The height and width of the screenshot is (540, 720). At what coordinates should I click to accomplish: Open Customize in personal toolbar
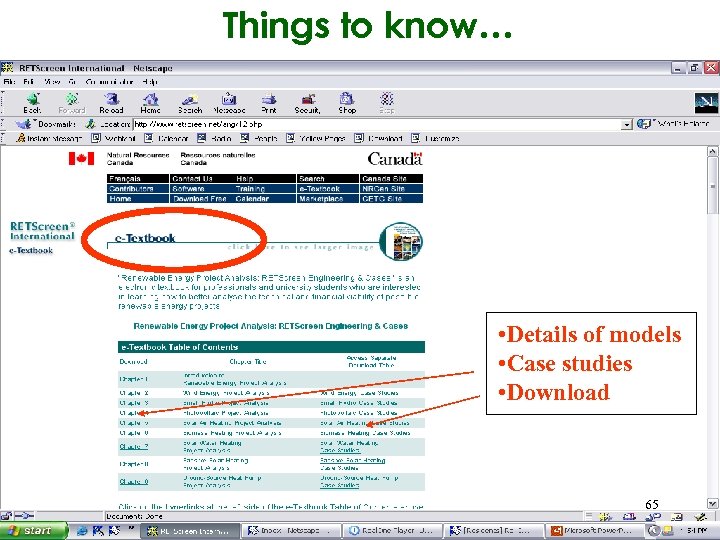point(435,138)
